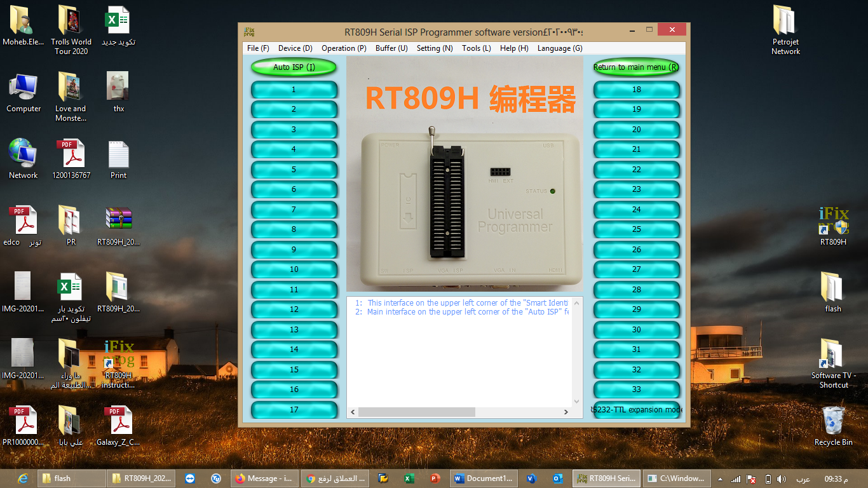The image size is (868, 488).
Task: Switch to the flash folder taskbar window
Action: pos(71,478)
